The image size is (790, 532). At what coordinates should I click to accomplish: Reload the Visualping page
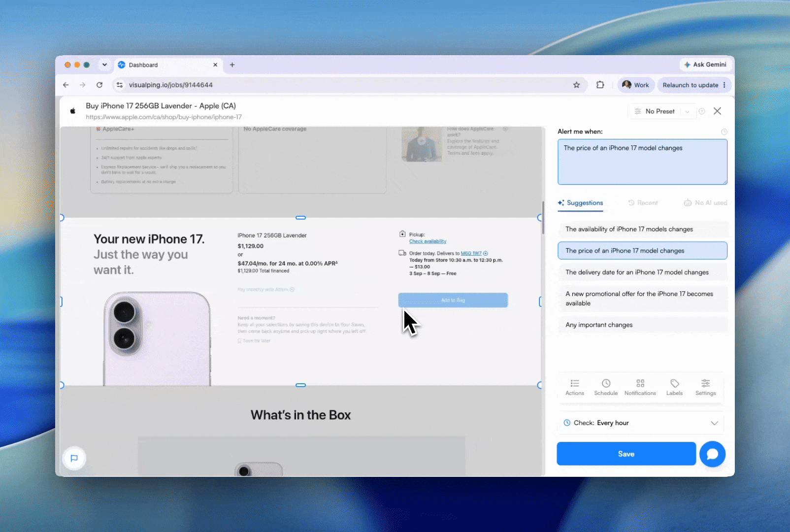tap(99, 85)
